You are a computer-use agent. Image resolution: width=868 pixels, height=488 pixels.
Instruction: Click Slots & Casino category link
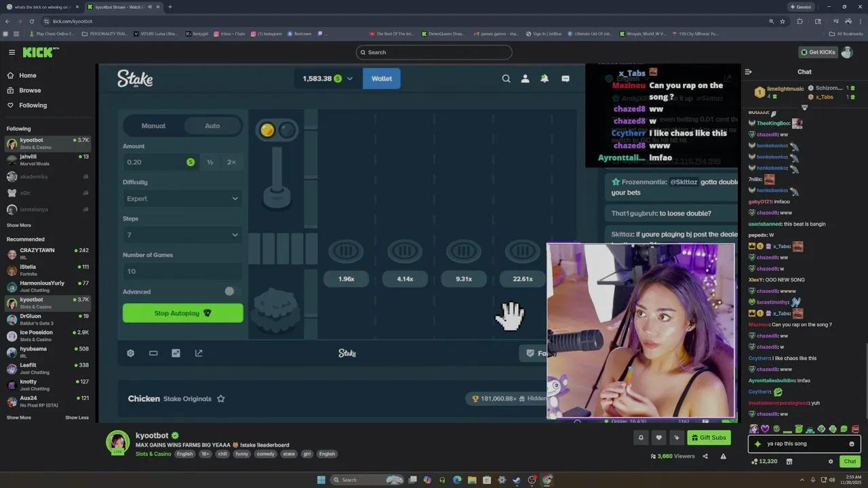[153, 454]
